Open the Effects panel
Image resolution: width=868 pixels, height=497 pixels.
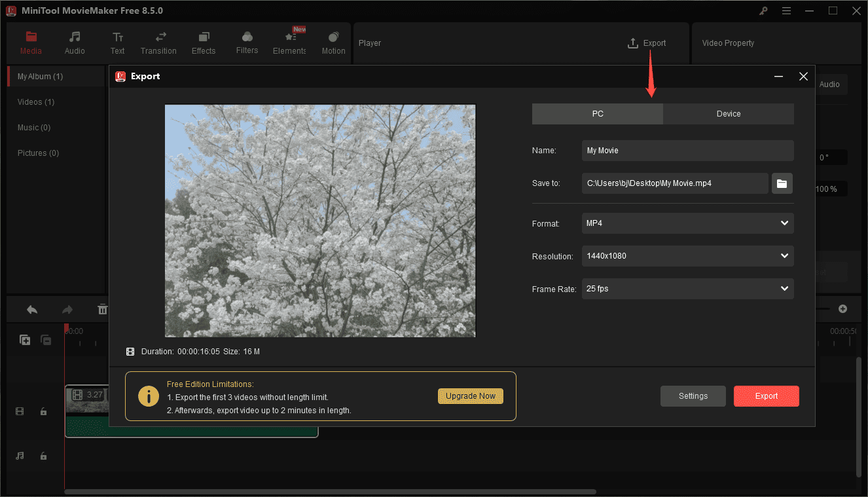[203, 43]
